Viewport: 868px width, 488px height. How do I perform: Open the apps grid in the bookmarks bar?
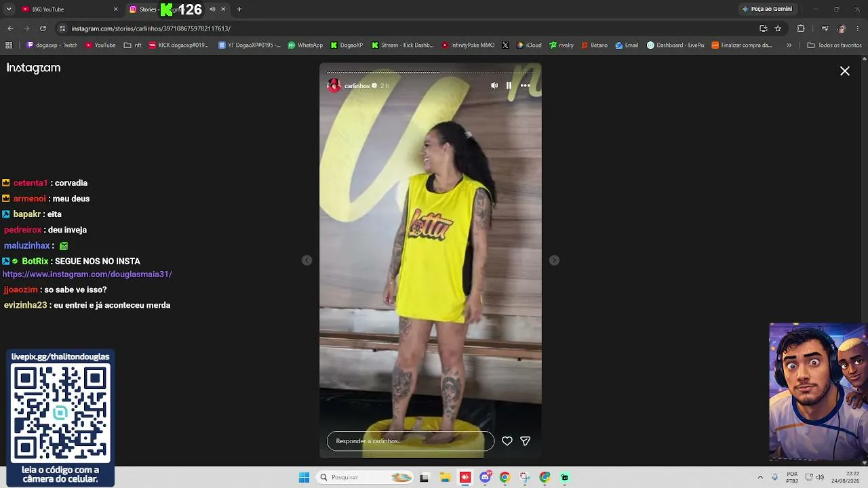pyautogui.click(x=9, y=45)
